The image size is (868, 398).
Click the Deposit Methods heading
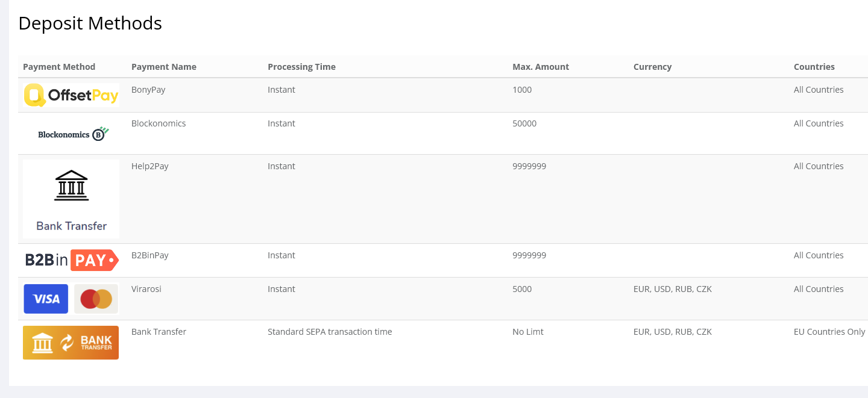90,23
